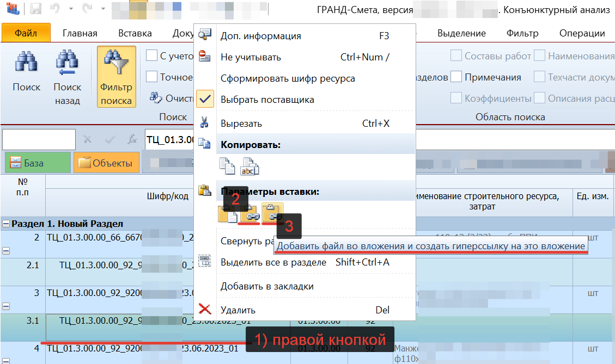
Task: Click the Очистить search icon
Action: pos(156,97)
